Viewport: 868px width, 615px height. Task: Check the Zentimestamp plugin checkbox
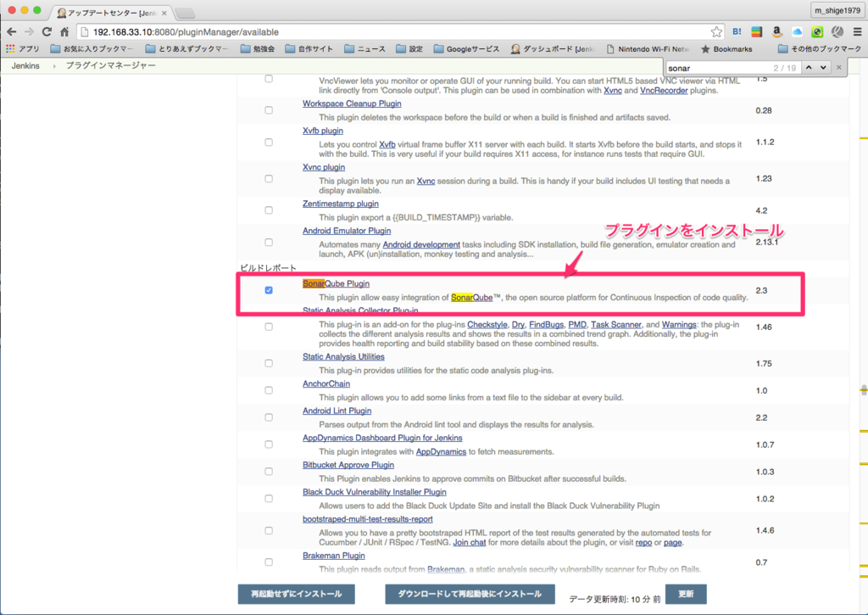coord(269,210)
